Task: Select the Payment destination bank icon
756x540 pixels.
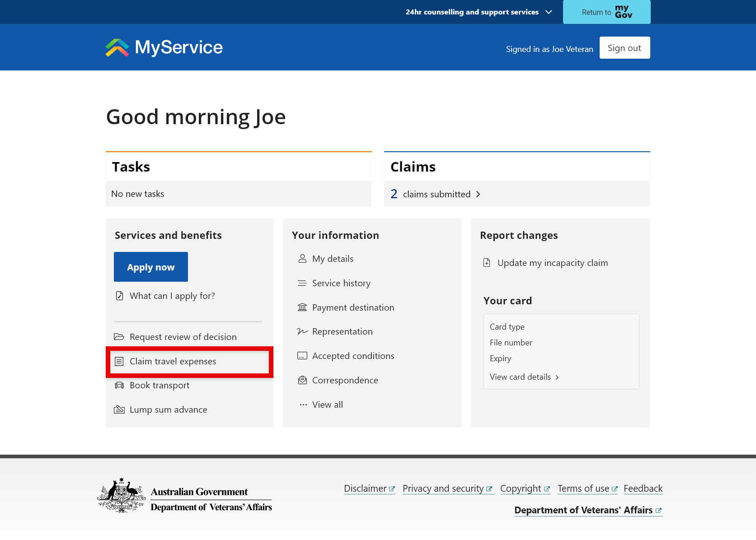Action: coord(302,307)
